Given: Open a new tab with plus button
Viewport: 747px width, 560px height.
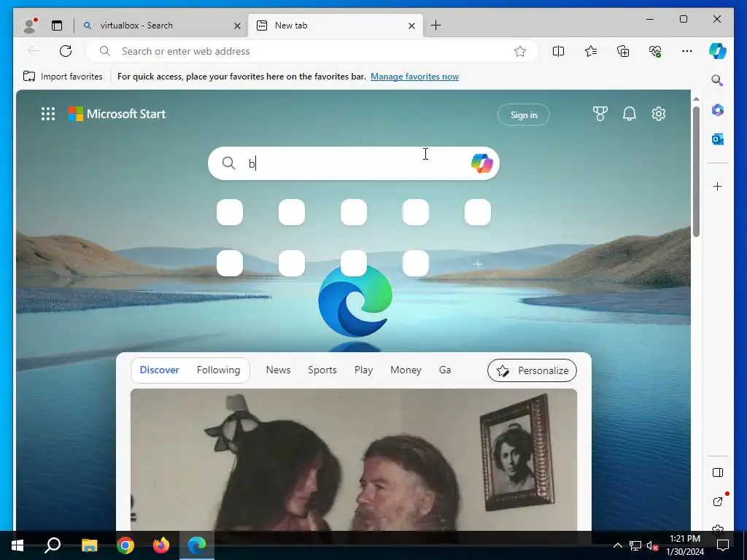Looking at the screenshot, I should click(x=436, y=26).
